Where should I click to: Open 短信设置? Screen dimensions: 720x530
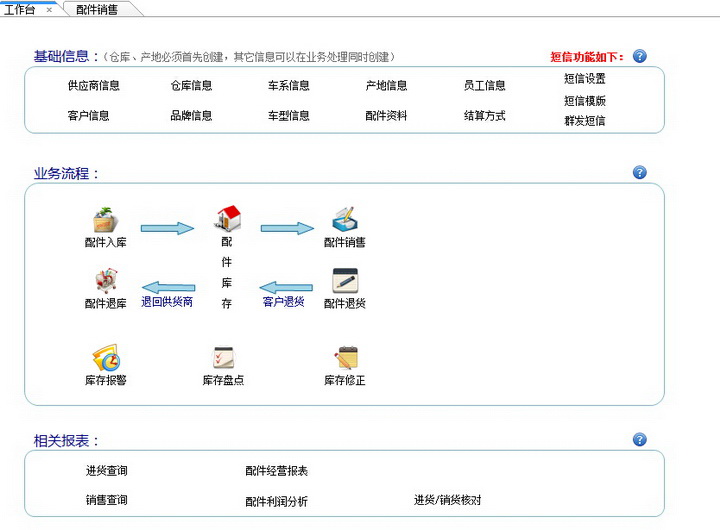585,79
